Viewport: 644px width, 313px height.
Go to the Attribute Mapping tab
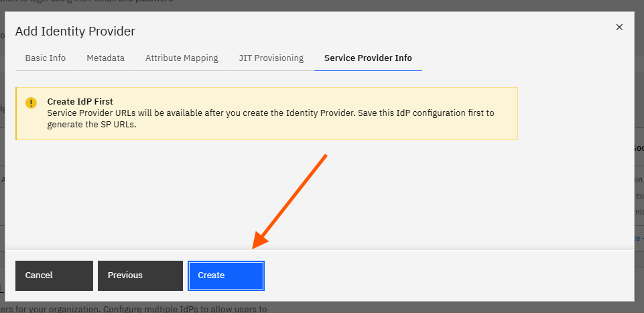[182, 58]
